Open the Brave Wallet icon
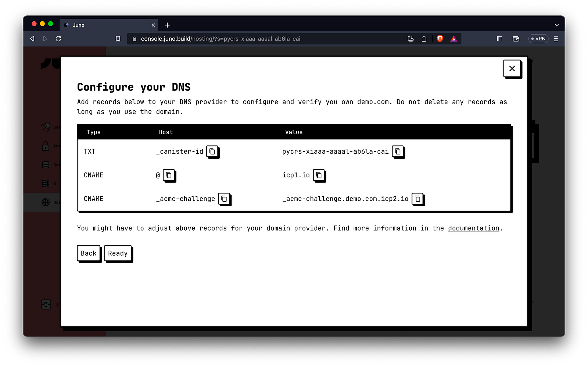588x367 pixels. point(516,38)
